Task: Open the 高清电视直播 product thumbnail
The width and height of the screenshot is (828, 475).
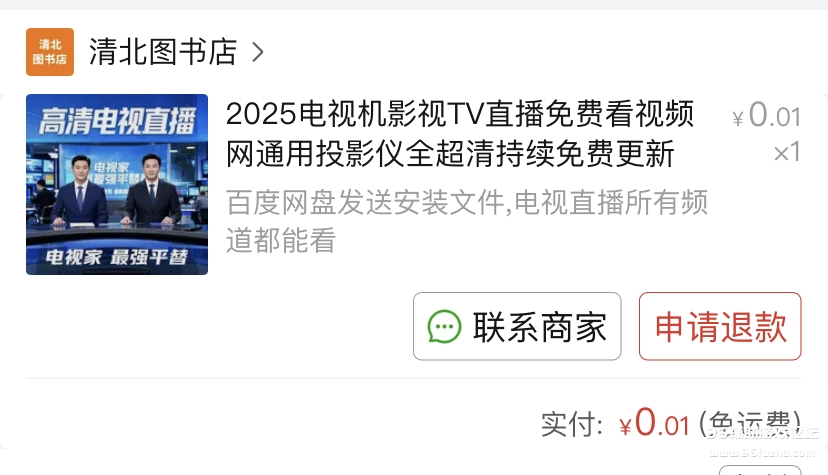Action: pos(117,184)
